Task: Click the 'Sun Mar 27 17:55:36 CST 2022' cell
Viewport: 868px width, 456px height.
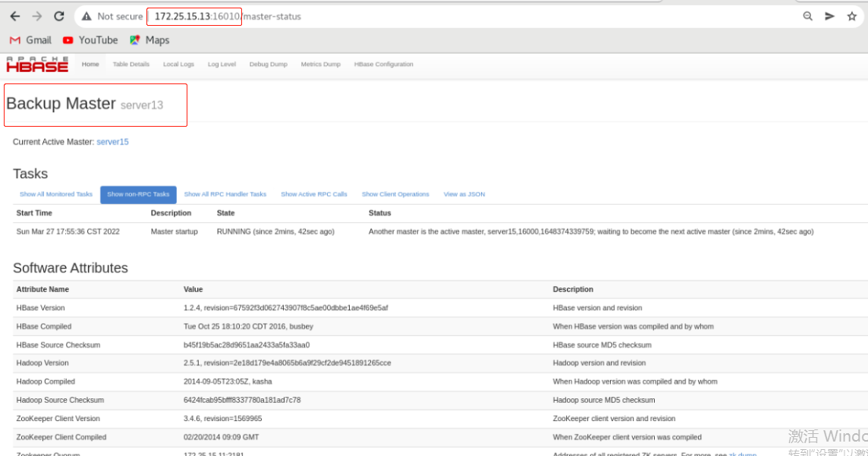Action: pos(68,232)
